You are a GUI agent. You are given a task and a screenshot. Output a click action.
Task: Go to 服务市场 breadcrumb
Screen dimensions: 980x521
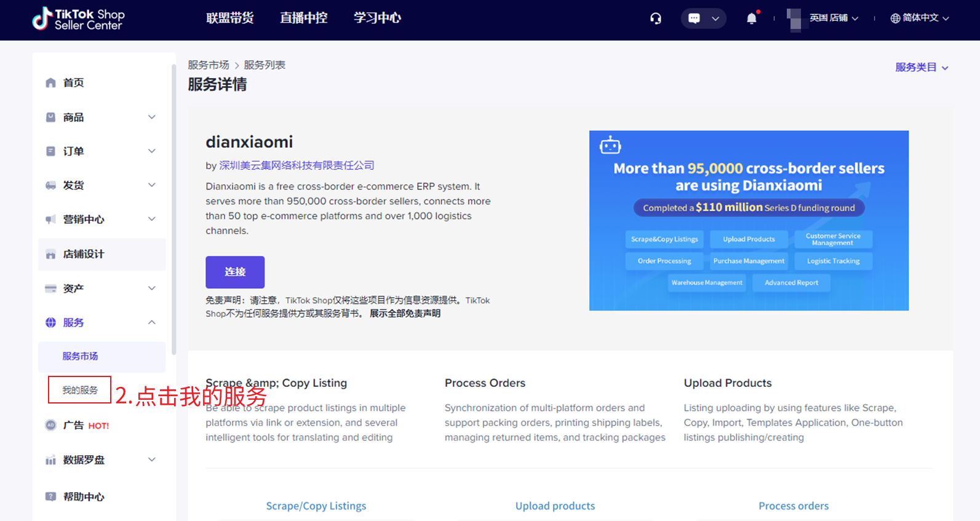coord(209,65)
